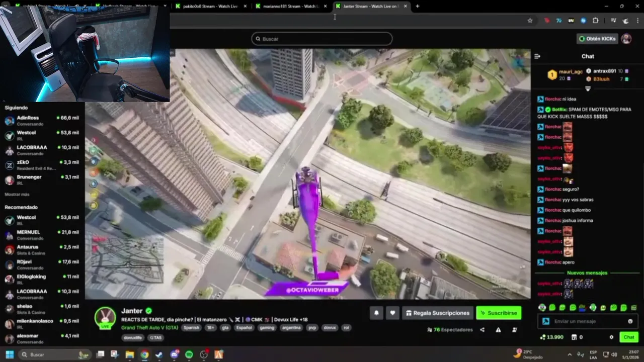Click the Obtén KICKs button
Viewport: 644px width, 362px height.
pyautogui.click(x=597, y=39)
